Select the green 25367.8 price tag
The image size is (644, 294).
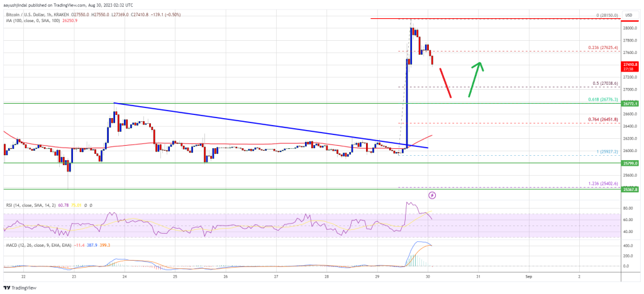[x=629, y=190]
